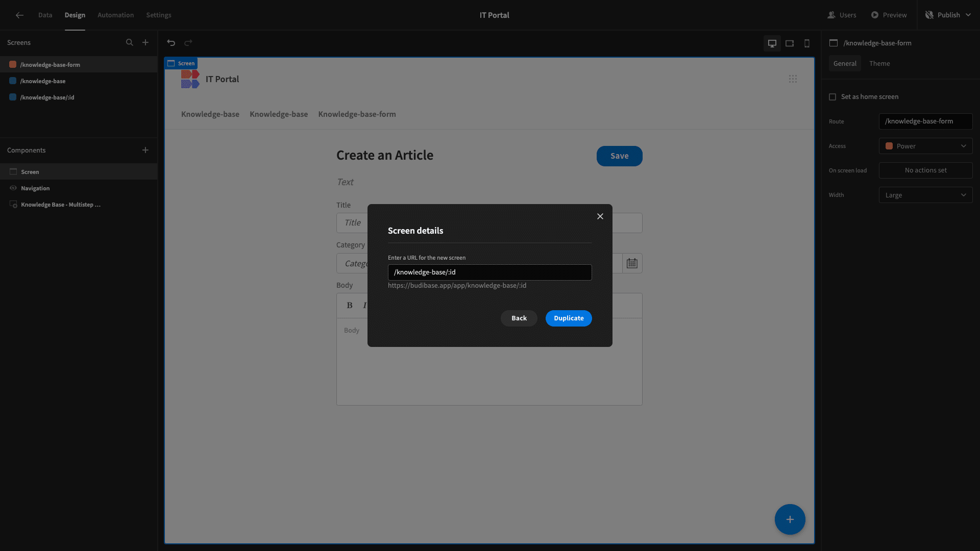Expand the On screen load actions dropdown
980x551 pixels.
(925, 170)
